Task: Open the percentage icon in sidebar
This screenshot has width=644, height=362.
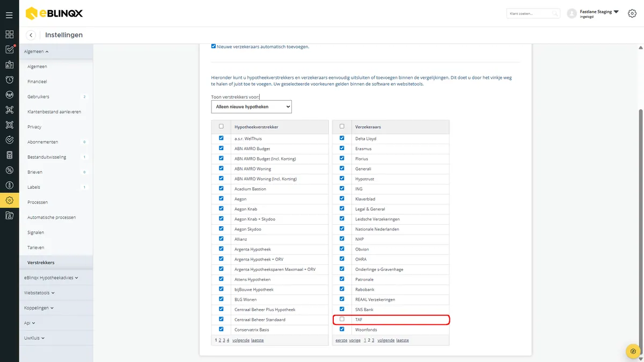Action: 9,170
